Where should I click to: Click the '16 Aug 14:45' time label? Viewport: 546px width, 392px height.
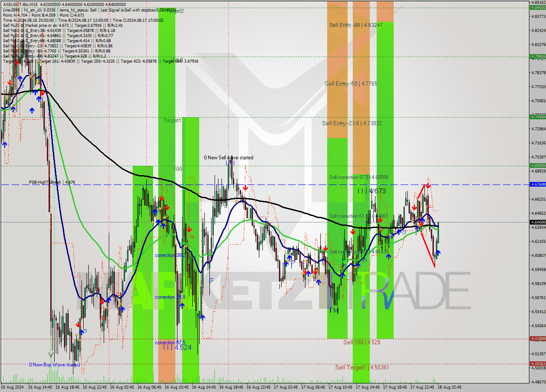tap(203, 387)
